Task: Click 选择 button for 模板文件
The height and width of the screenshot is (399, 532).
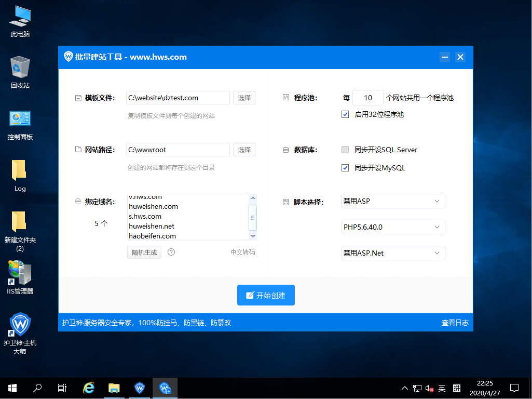Action: pos(244,98)
